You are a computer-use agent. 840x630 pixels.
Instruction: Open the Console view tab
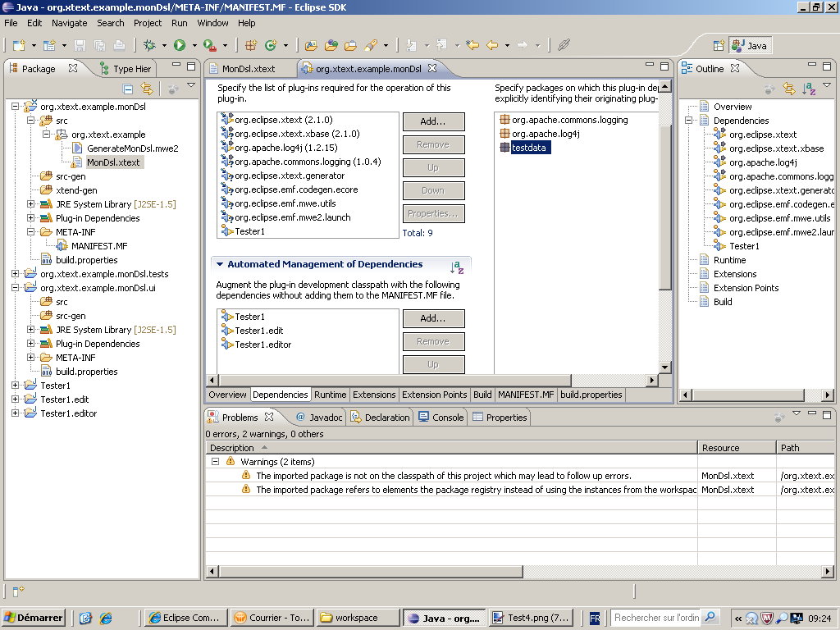[441, 418]
